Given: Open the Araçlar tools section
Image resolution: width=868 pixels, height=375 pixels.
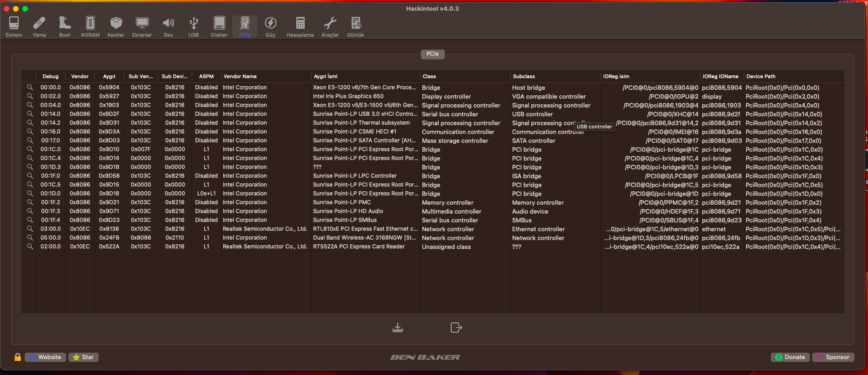Looking at the screenshot, I should [x=330, y=27].
